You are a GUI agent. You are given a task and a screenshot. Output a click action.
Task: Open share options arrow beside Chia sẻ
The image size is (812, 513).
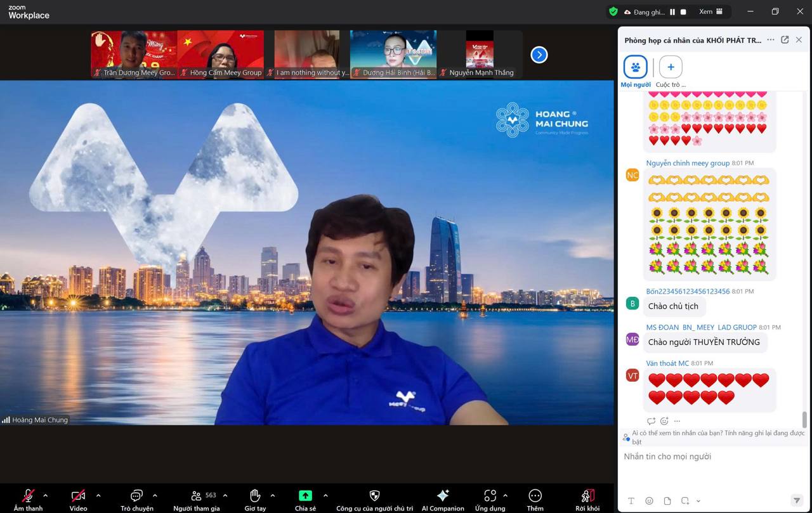tap(325, 495)
